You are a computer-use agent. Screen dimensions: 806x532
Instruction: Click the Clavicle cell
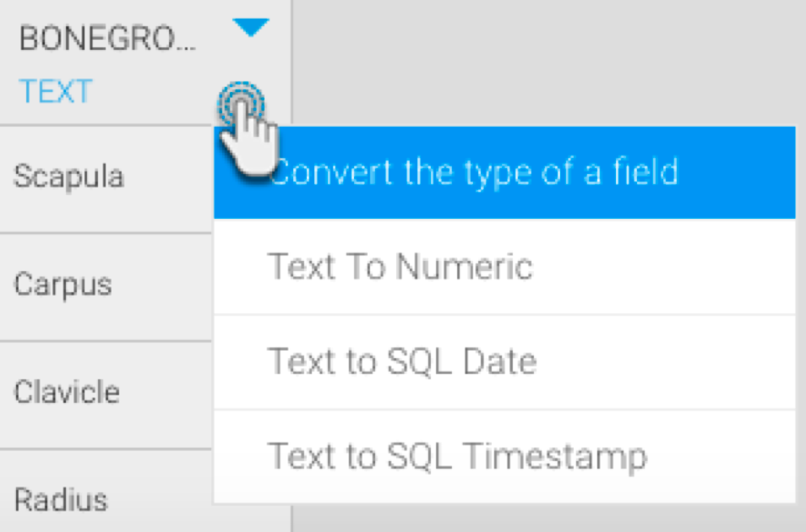click(67, 392)
